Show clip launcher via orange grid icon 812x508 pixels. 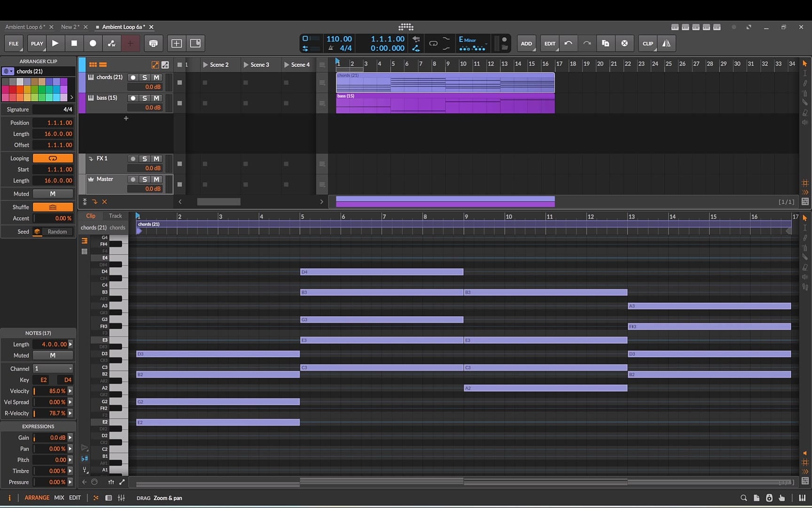(93, 64)
